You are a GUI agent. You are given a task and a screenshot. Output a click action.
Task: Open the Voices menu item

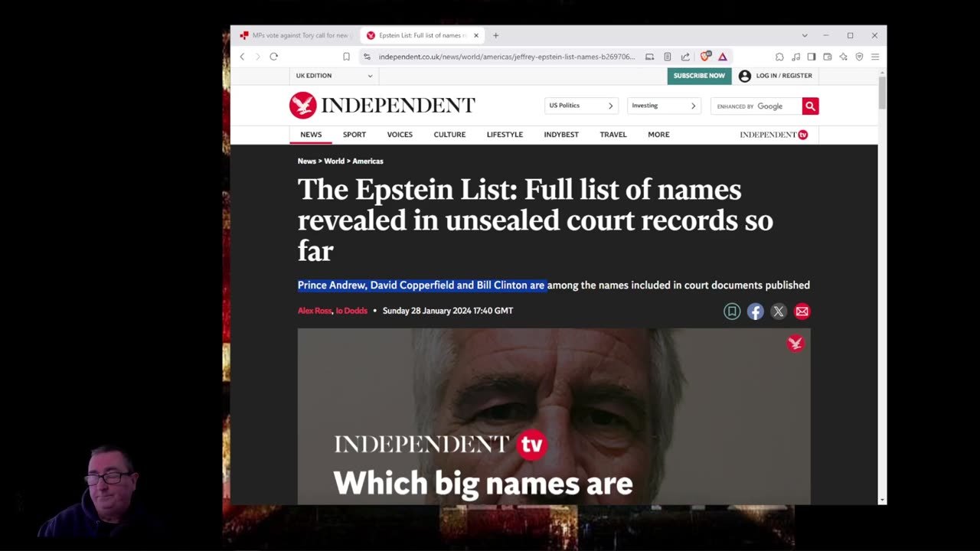tap(400, 135)
